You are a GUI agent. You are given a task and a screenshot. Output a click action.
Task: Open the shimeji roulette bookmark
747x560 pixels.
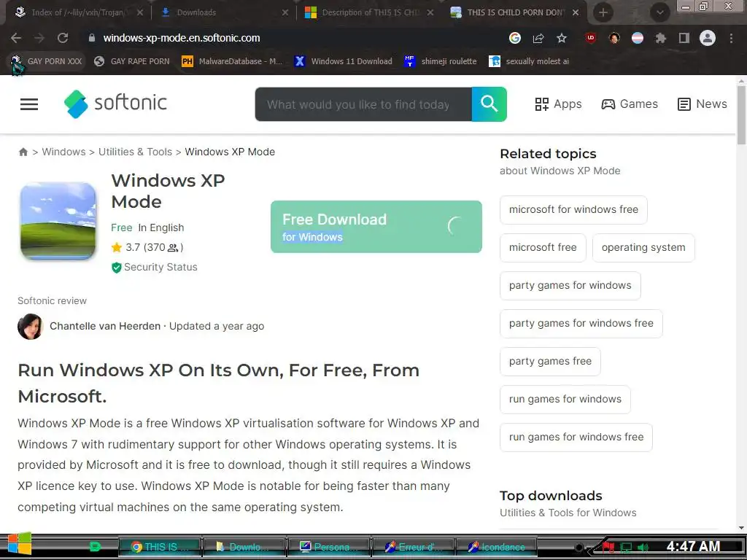(441, 61)
